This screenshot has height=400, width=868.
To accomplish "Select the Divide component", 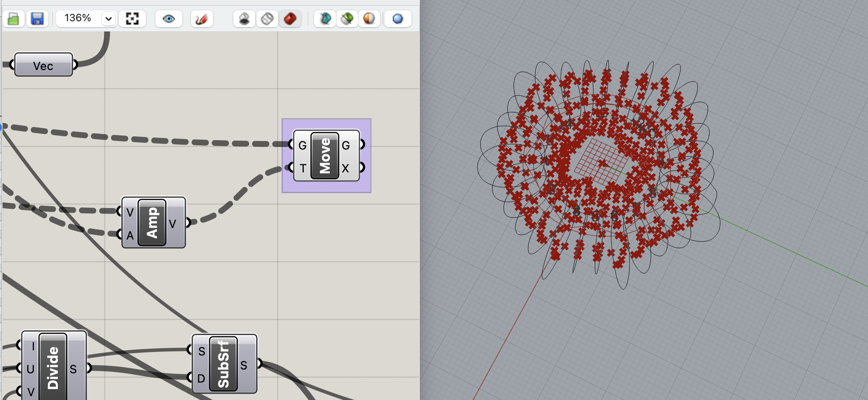I will coord(53,366).
